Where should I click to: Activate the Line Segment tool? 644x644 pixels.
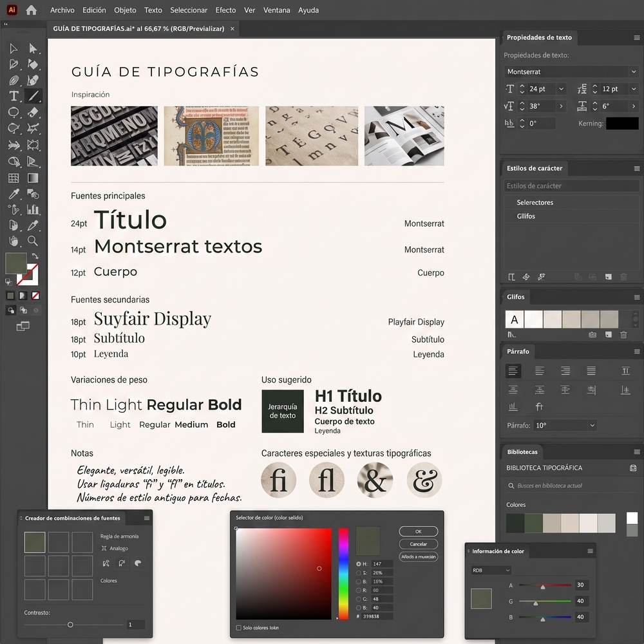(33, 96)
